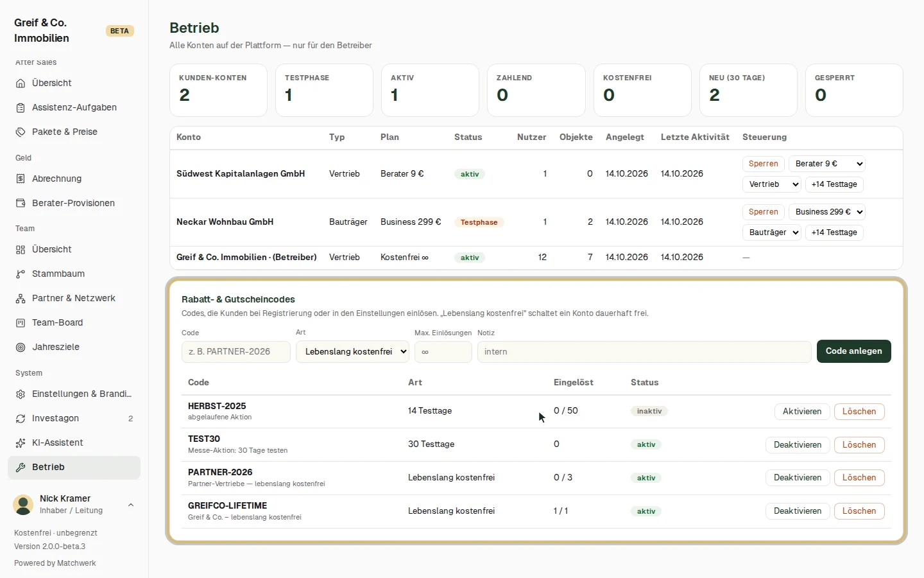Screen dimensions: 924x578
Task: Open the Vertrieb type dropdown for Südwest Kapitalanlagen
Action: pyautogui.click(x=772, y=184)
